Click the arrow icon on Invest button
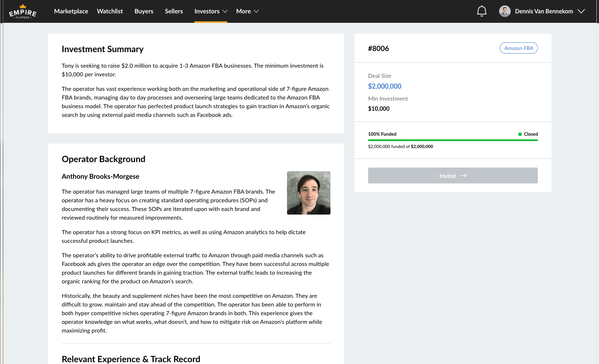Screen dimensions: 599x364 pos(464,176)
